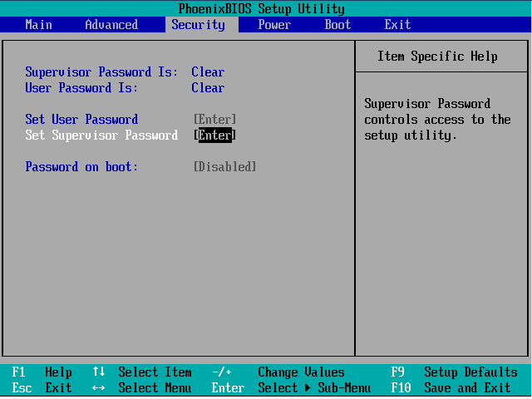This screenshot has width=532, height=399.
Task: Switch to the Advanced menu tab
Action: click(x=111, y=25)
